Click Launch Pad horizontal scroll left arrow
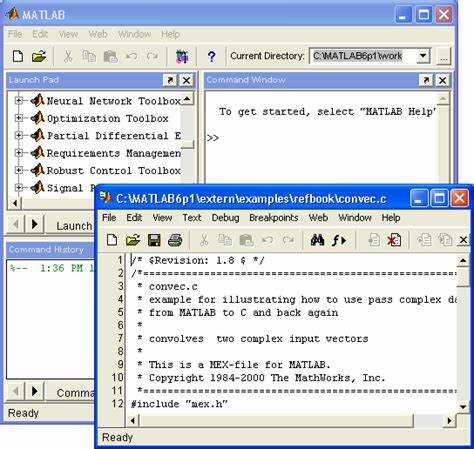Viewport: 474px width, 449px height. point(15,203)
